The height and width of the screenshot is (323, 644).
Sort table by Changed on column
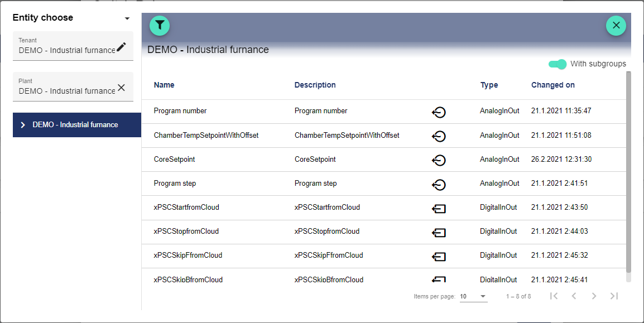[552, 85]
